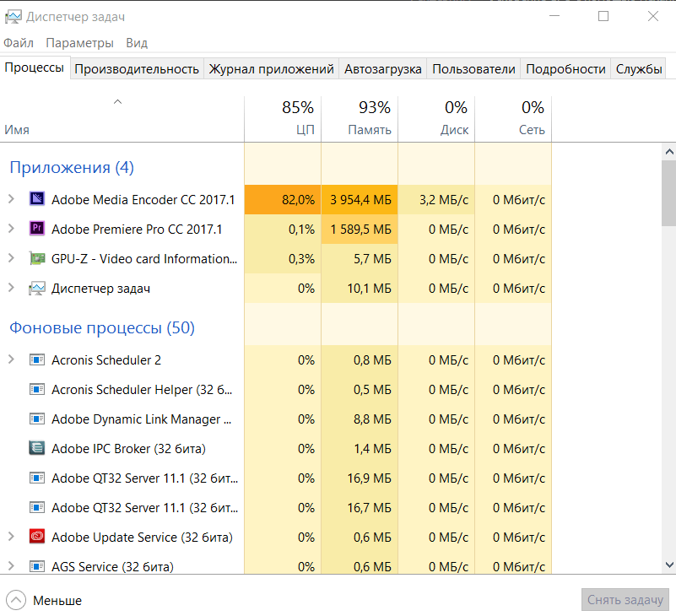The height and width of the screenshot is (616, 676).
Task: Open the Файл menu
Action: point(19,43)
